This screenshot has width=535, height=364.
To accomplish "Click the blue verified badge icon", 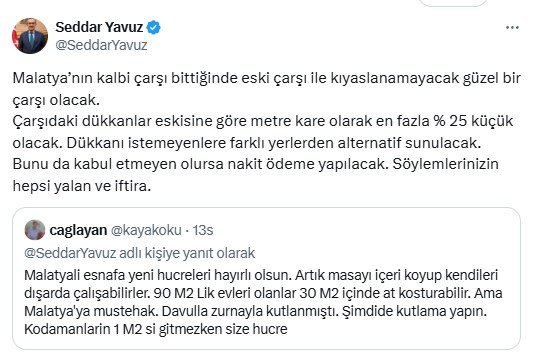I will pyautogui.click(x=154, y=27).
